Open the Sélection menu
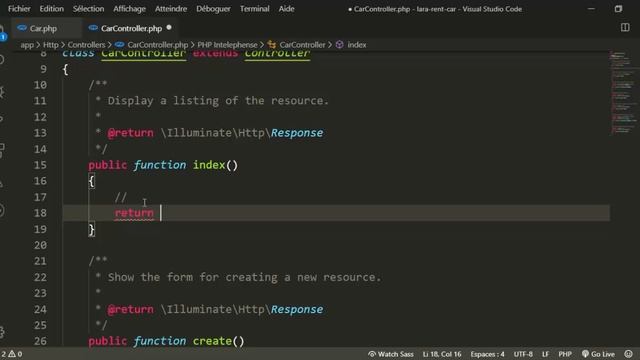Viewport: 640px width, 360px height. (x=88, y=9)
